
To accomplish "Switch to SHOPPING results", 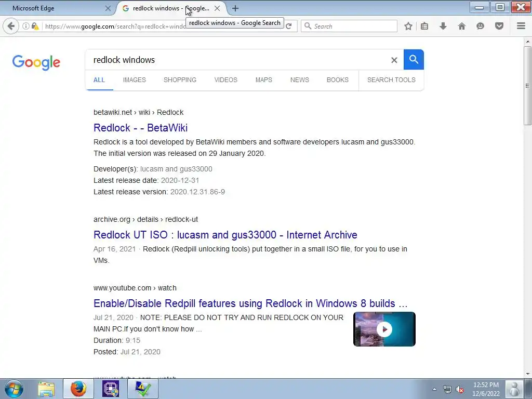I will pyautogui.click(x=180, y=80).
